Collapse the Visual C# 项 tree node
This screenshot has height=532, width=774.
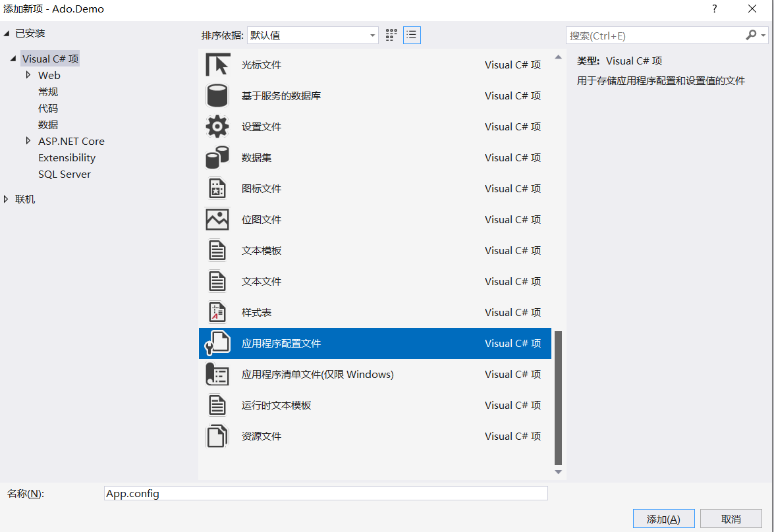tap(13, 59)
